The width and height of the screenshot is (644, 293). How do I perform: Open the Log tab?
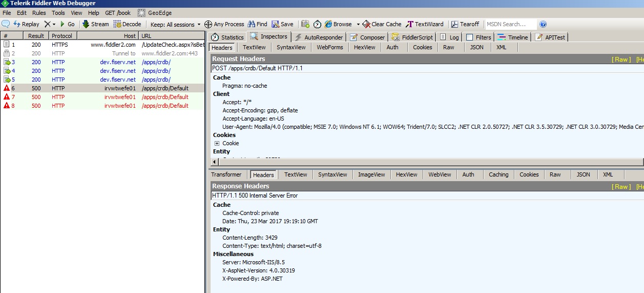pyautogui.click(x=449, y=37)
